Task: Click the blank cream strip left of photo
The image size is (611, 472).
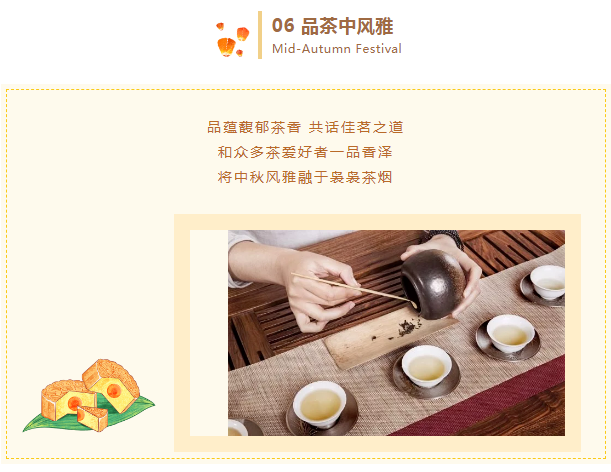Action: [x=209, y=333]
